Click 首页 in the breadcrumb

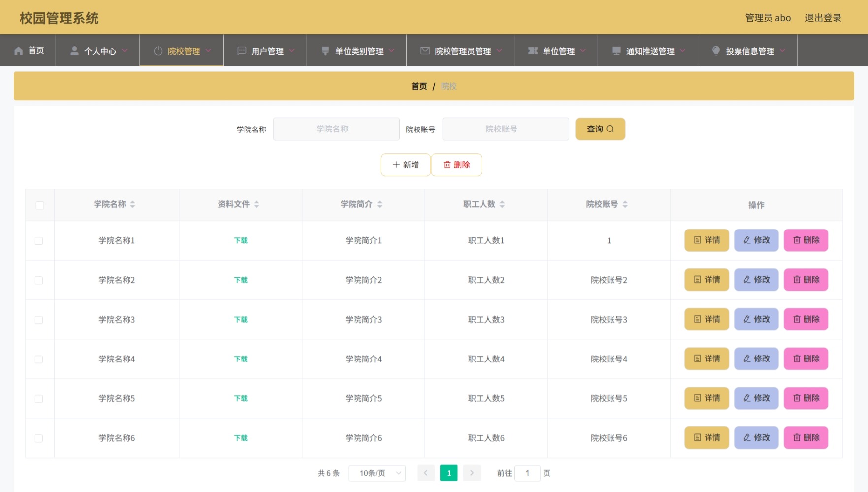click(x=419, y=86)
